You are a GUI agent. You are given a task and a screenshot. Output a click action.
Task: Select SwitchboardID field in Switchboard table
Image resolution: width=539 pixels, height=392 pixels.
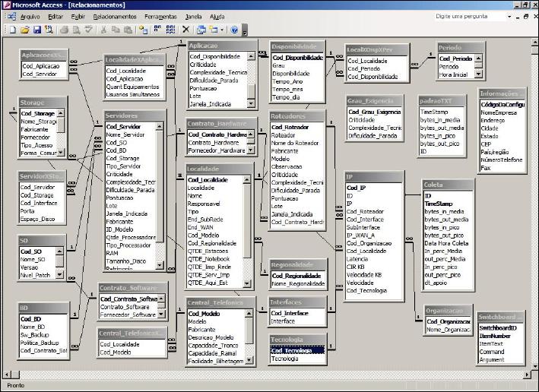tap(501, 327)
